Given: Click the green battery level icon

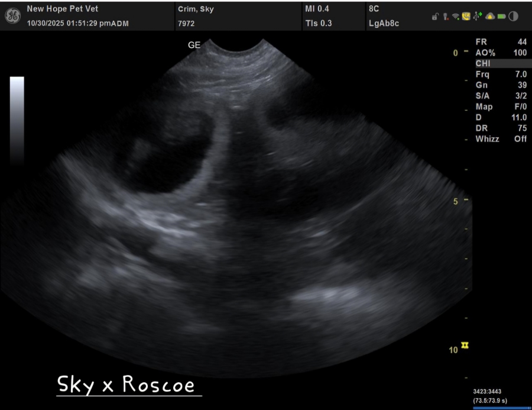Looking at the screenshot, I should point(501,17).
